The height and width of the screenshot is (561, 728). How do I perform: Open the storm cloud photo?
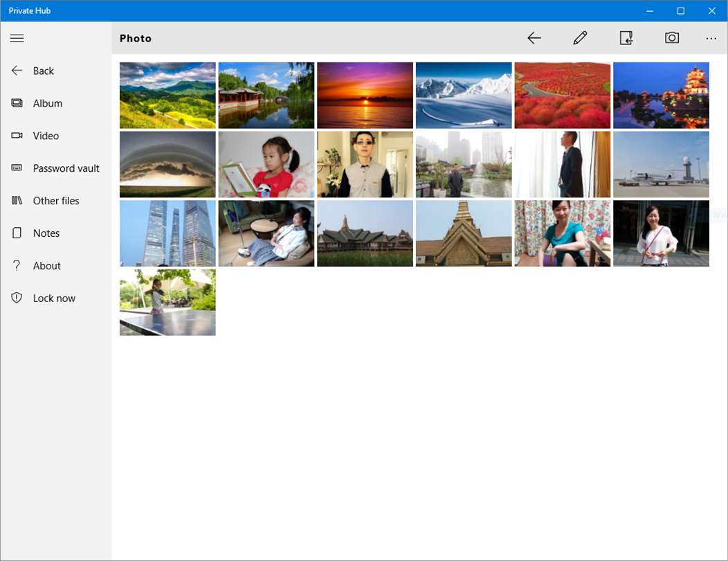pyautogui.click(x=167, y=164)
